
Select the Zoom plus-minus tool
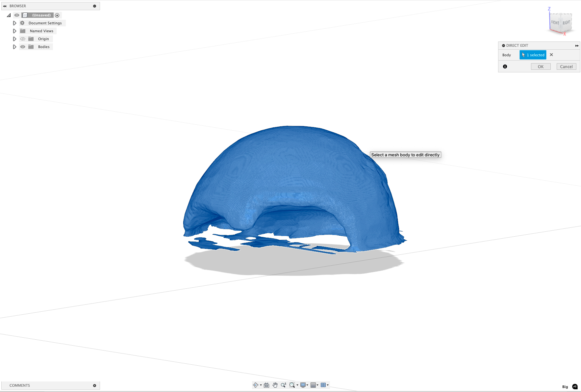[x=284, y=385]
